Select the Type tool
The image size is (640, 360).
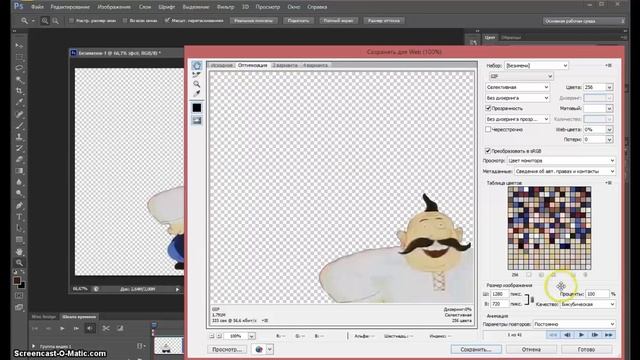coord(19,217)
